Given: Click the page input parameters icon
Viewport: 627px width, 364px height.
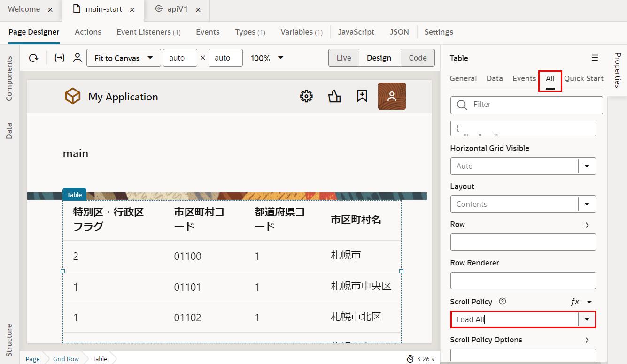Looking at the screenshot, I should (x=60, y=58).
